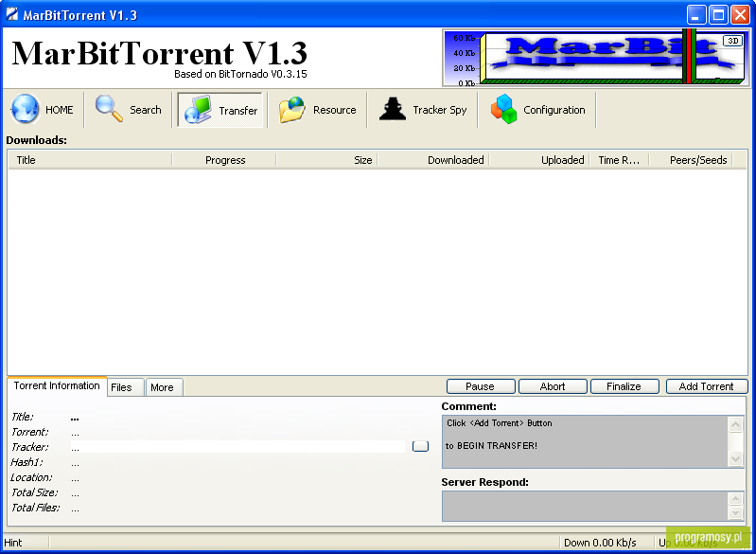Image resolution: width=756 pixels, height=554 pixels.
Task: Open the More tab
Action: tap(164, 387)
